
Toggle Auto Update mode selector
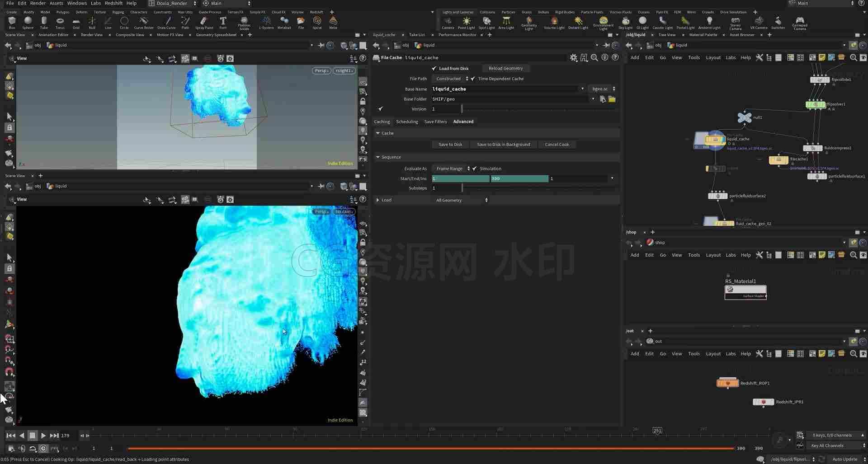coord(847,459)
